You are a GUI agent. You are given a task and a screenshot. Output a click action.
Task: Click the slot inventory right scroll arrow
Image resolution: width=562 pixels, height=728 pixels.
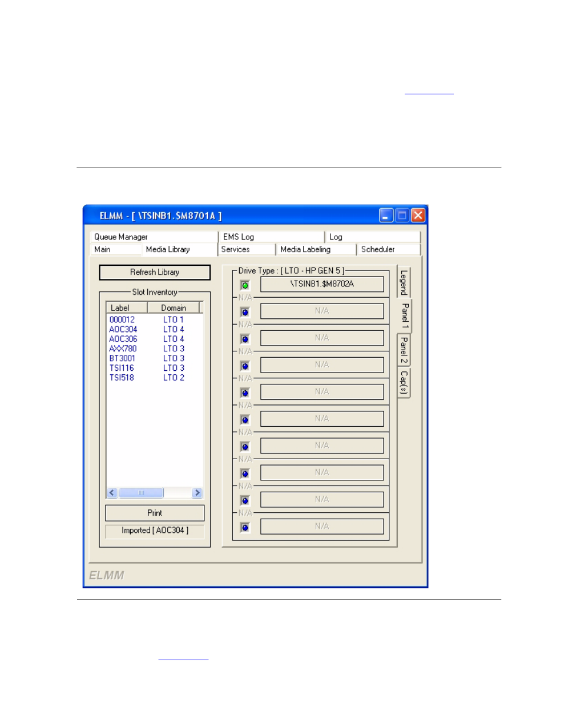(197, 493)
